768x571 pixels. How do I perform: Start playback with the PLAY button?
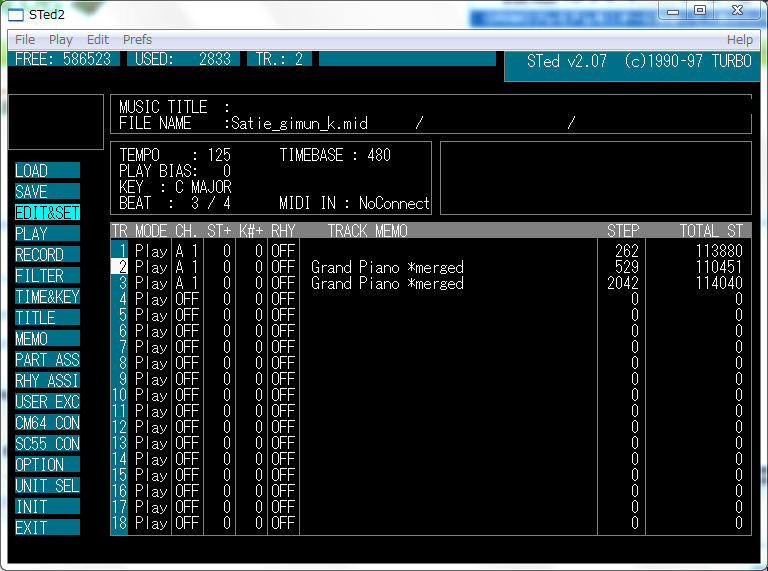coord(47,234)
